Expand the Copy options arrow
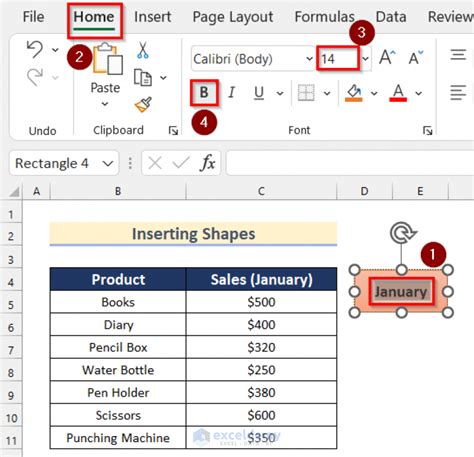This screenshot has height=457, width=474. tap(163, 78)
